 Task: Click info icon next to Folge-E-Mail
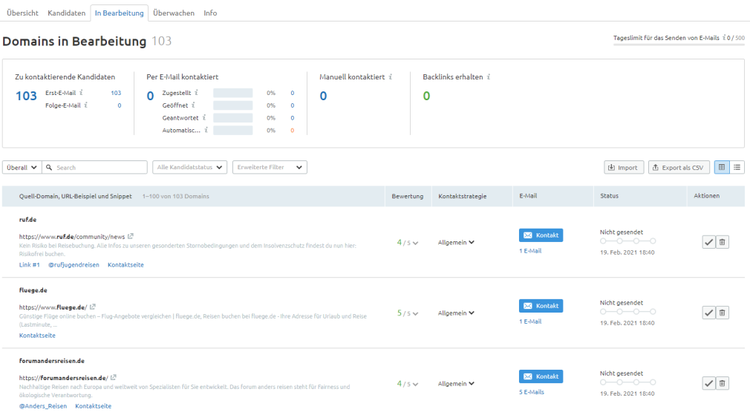[86, 105]
